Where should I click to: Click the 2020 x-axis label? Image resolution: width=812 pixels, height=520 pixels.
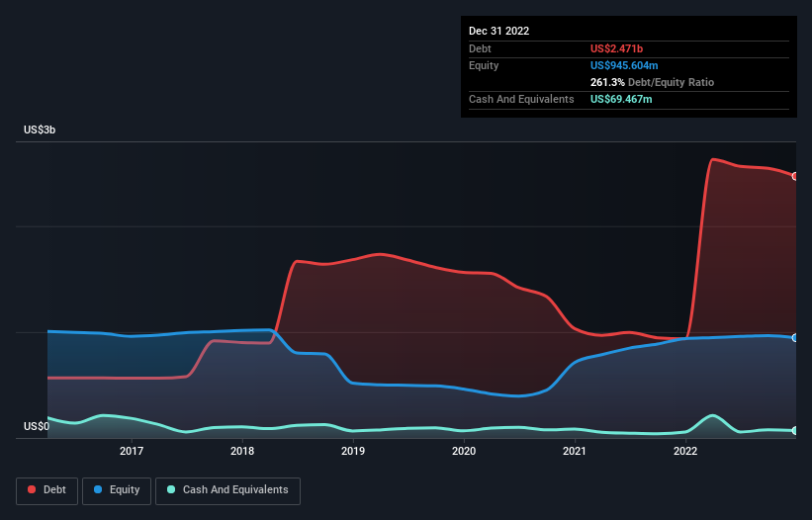coord(464,451)
